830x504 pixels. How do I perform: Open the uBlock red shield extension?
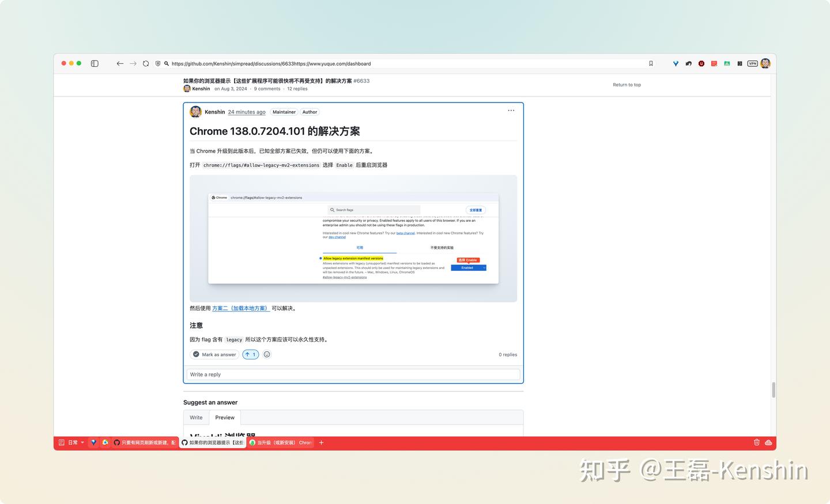[701, 63]
